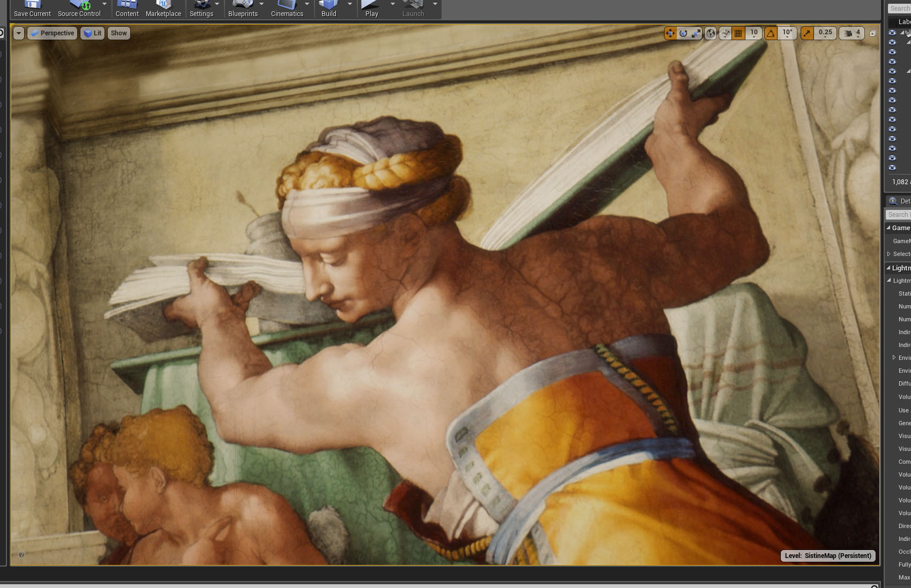Open the Lit view mode menu

92,33
